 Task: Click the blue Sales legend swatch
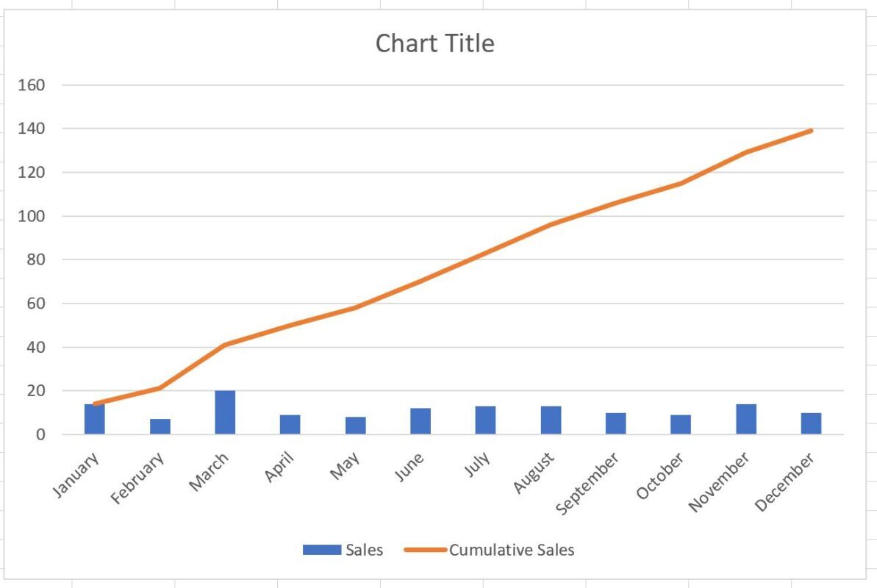(321, 550)
